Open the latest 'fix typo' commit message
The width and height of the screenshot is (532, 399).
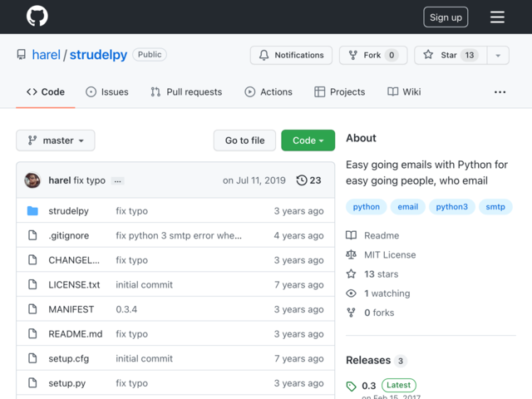[90, 180]
